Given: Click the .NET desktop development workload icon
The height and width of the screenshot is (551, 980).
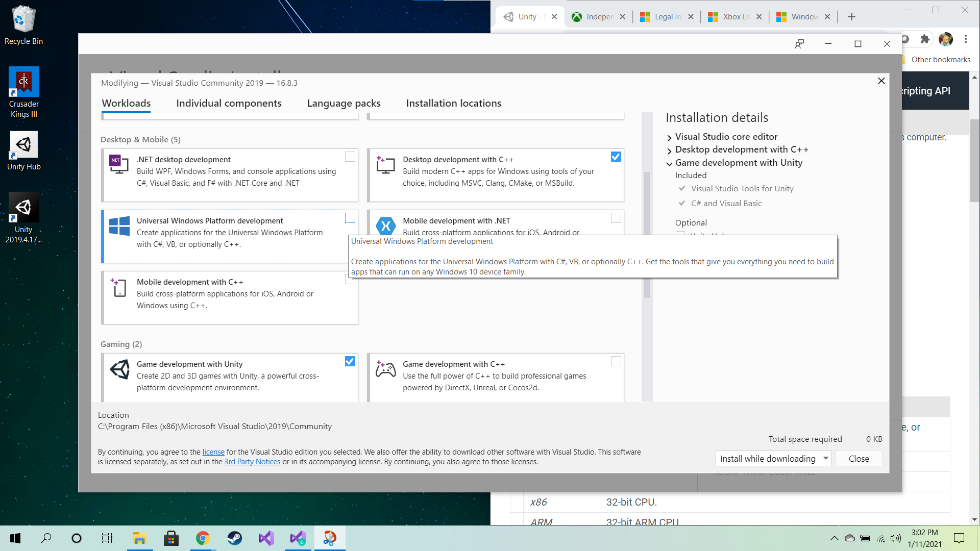Looking at the screenshot, I should tap(119, 164).
